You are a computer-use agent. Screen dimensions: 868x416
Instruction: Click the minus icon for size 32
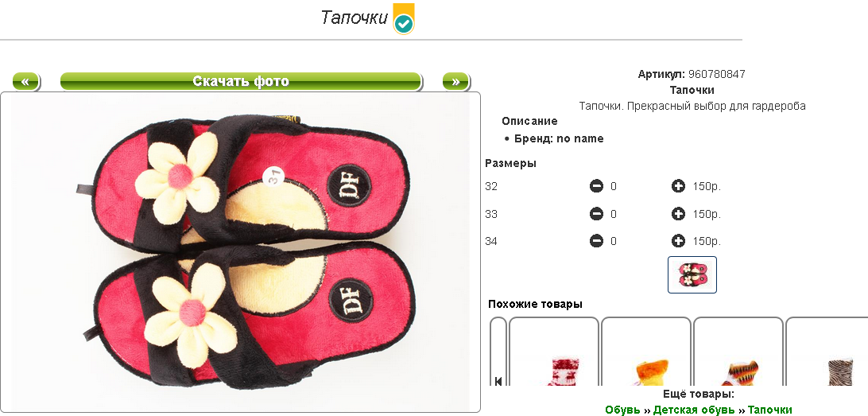(596, 187)
